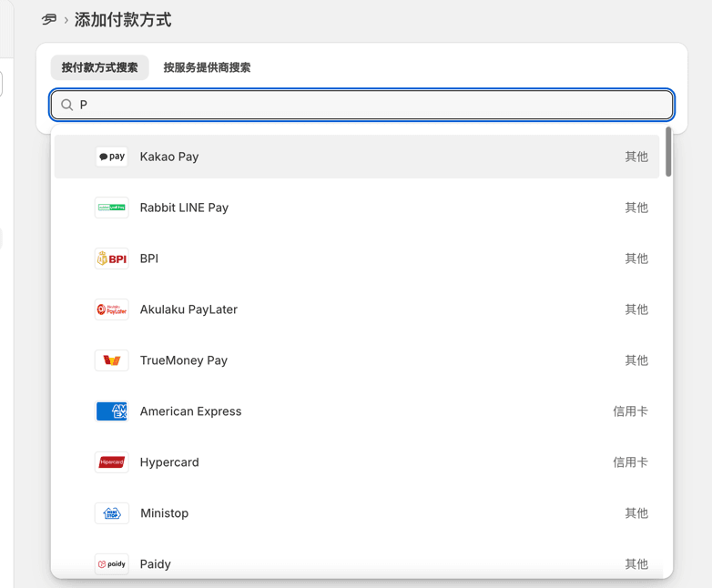Switch to the 按付款方式搜索 tab

click(99, 67)
